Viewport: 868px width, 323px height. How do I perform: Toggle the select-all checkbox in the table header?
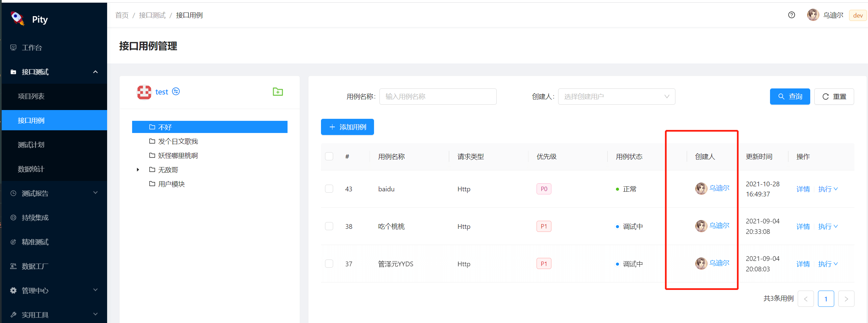coord(329,156)
